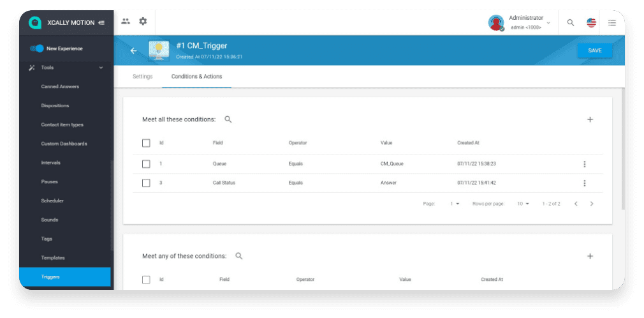Click the '07/11/22 15:41:42' timestamp
The width and height of the screenshot is (644, 318).
(476, 183)
